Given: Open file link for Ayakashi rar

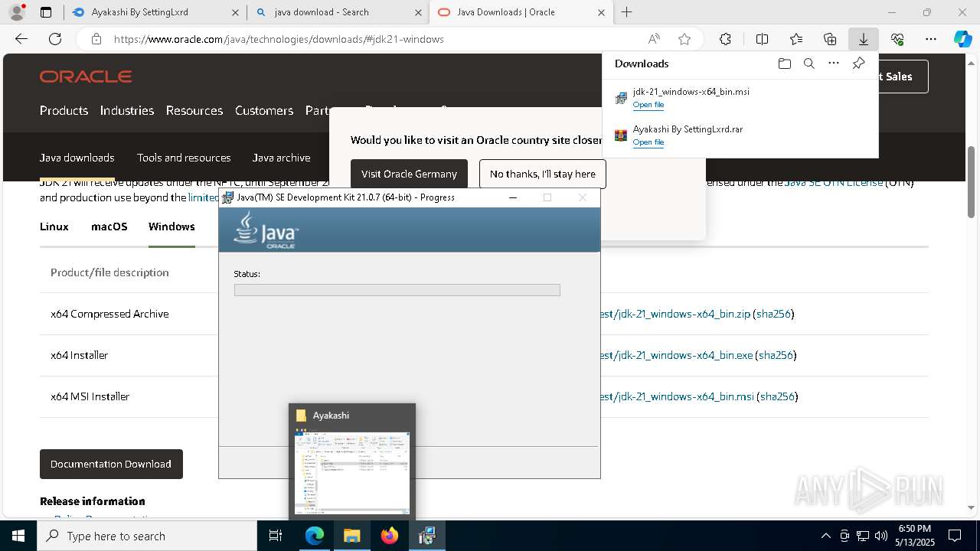Looking at the screenshot, I should pos(648,142).
